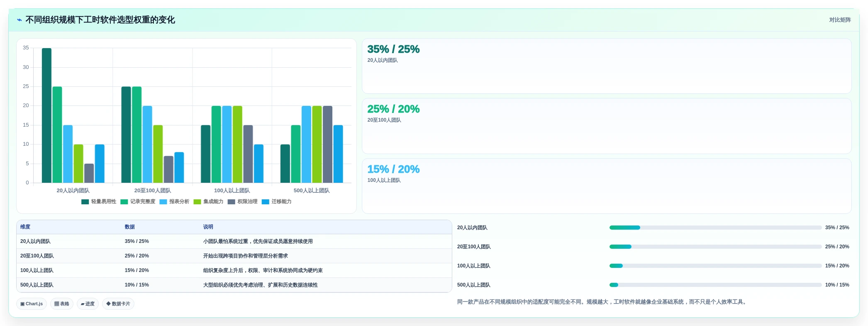Click the 500人以上团队 progress bar

[715, 285]
